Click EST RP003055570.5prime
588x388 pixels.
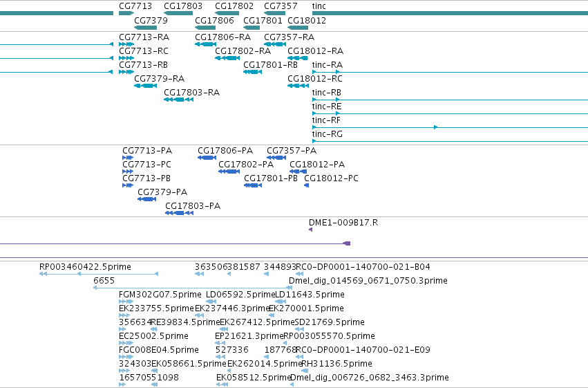coord(285,343)
